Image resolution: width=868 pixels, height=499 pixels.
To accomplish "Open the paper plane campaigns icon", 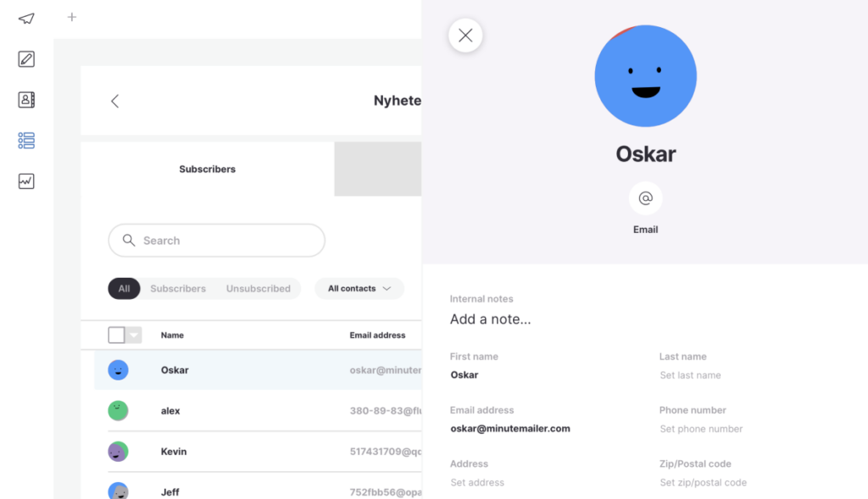I will (x=26, y=19).
